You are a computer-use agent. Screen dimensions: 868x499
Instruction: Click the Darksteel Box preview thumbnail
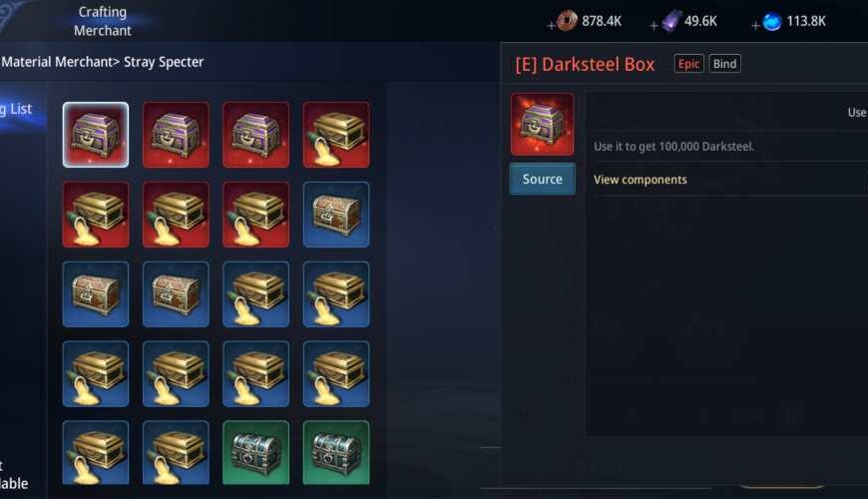[x=542, y=124]
